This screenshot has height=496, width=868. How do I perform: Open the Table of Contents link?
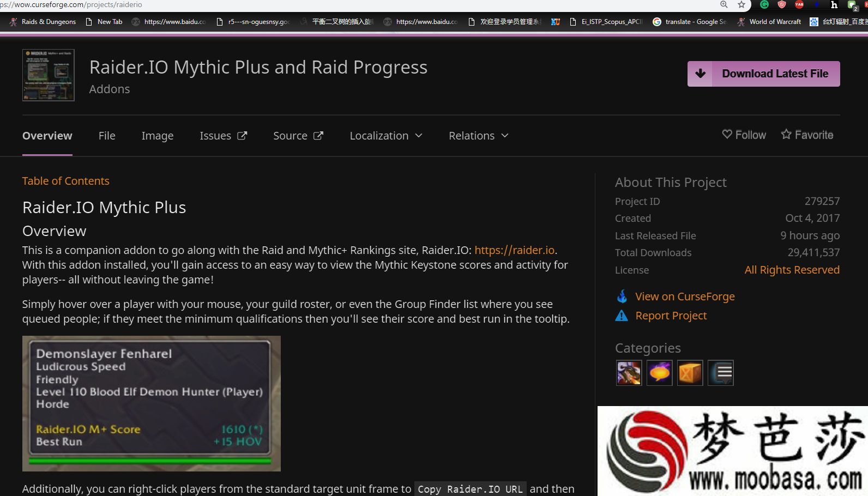[x=66, y=181]
